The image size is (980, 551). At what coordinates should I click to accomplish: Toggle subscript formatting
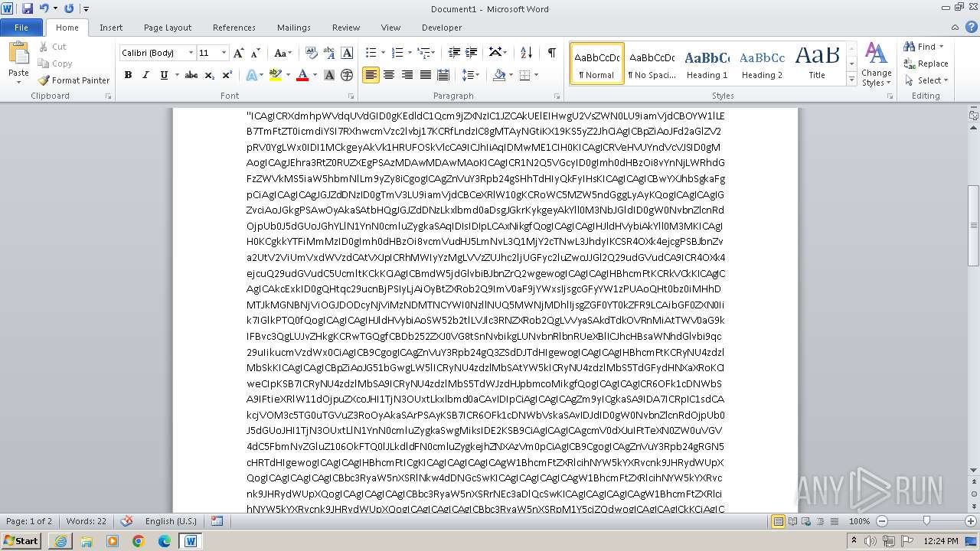click(x=209, y=75)
